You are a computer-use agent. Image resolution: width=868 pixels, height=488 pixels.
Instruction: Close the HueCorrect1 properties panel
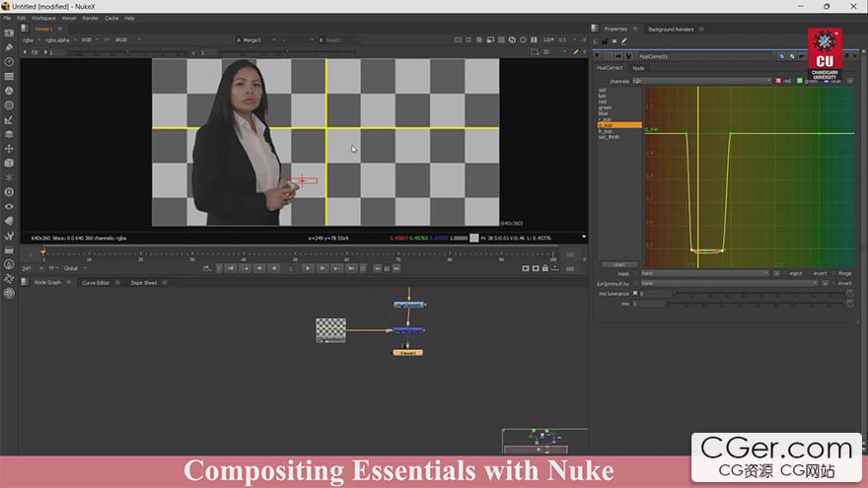[x=855, y=56]
